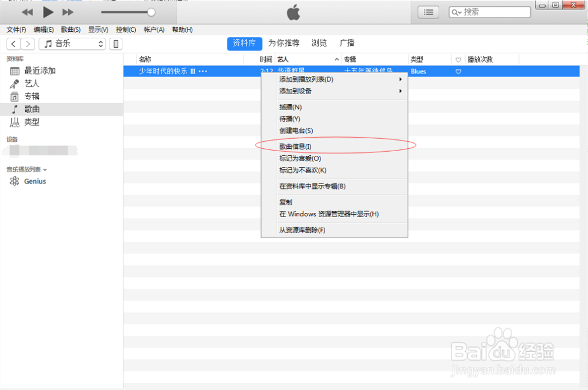This screenshot has width=588, height=390.
Task: Sort by the 艺人 column header
Action: pyautogui.click(x=308, y=59)
